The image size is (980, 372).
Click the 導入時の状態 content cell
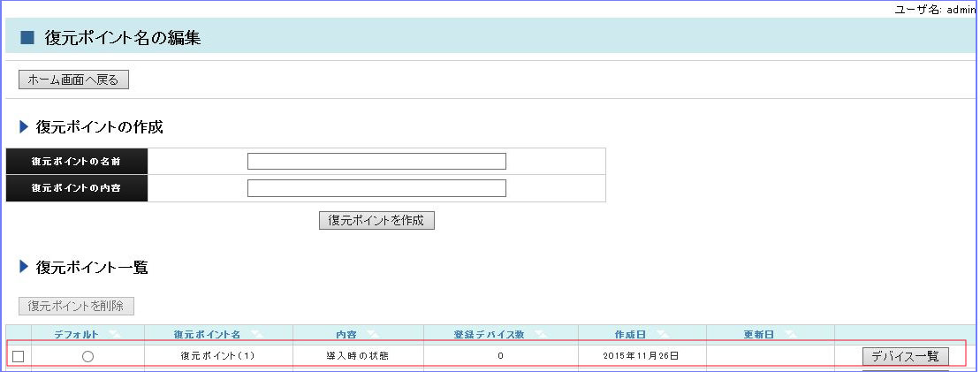click(x=358, y=356)
